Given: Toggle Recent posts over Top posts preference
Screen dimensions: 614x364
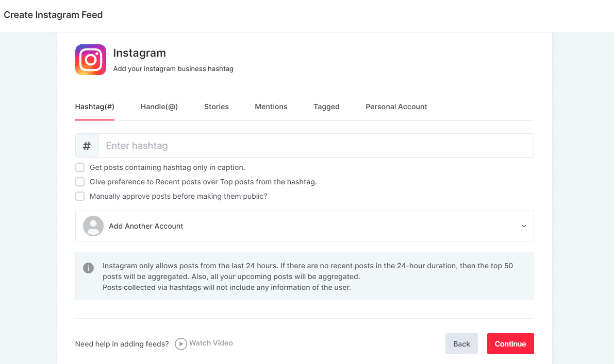Looking at the screenshot, I should (x=80, y=182).
